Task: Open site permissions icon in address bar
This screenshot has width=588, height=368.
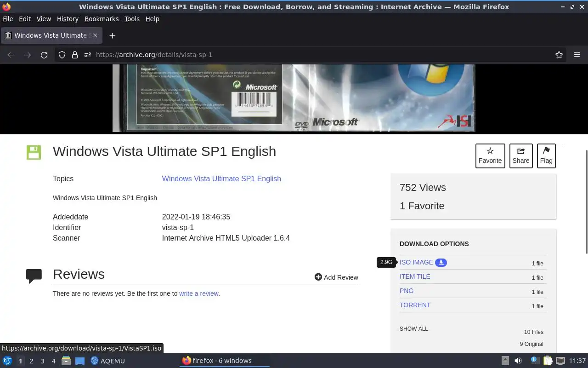Action: click(88, 55)
